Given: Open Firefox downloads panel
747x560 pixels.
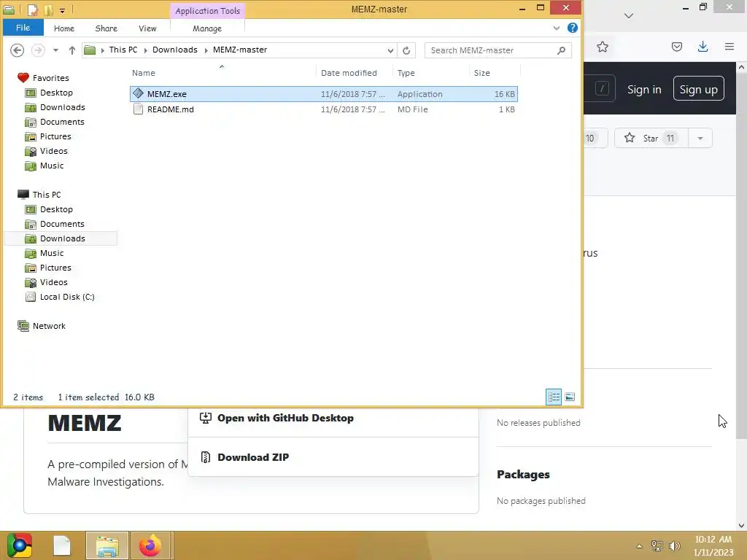Looking at the screenshot, I should pos(703,47).
